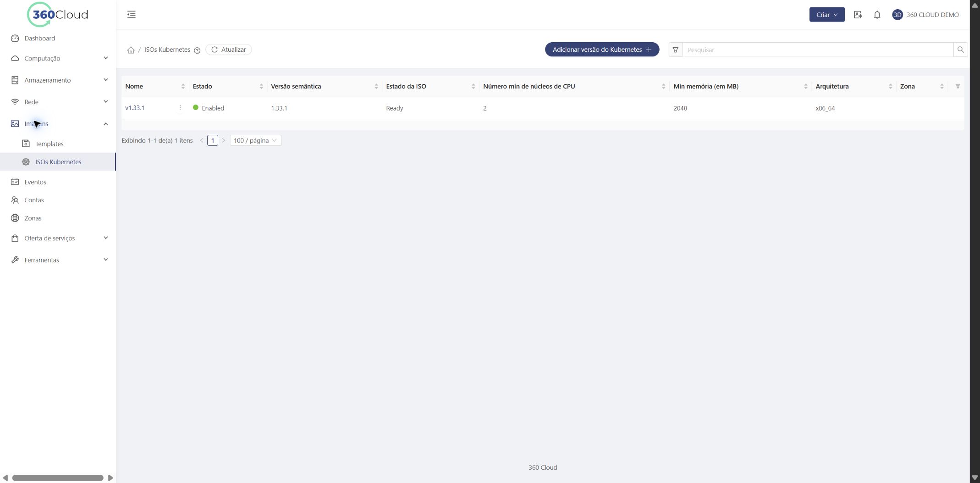This screenshot has width=980, height=483.
Task: Click the 360Cloud logo
Action: [58, 14]
